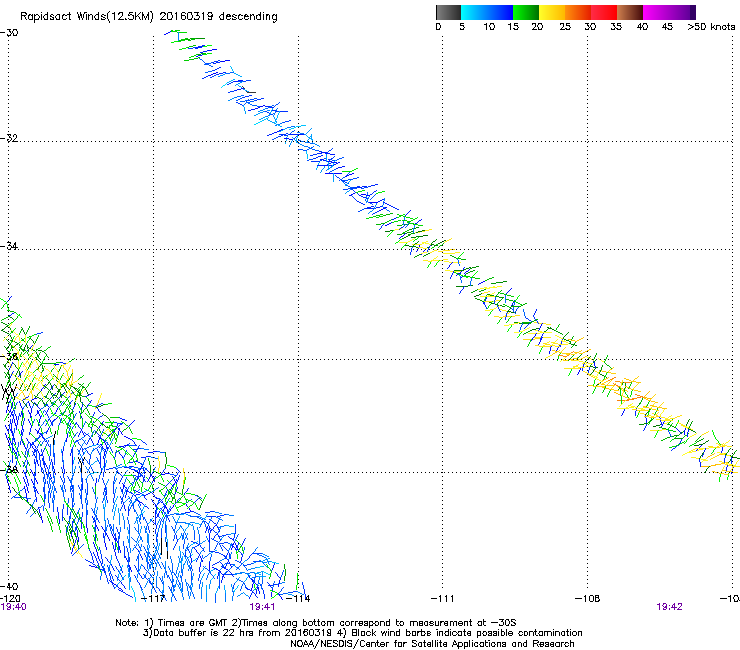Click the '>50 knots' legend label
Image resolution: width=740 pixels, height=650 pixels.
click(x=711, y=27)
